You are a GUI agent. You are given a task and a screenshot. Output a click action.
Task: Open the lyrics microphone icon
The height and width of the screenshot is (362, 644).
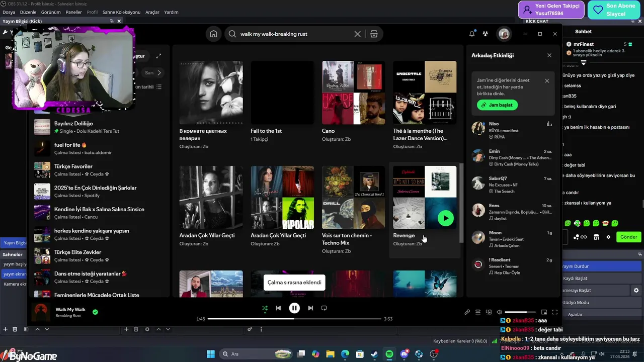click(467, 312)
